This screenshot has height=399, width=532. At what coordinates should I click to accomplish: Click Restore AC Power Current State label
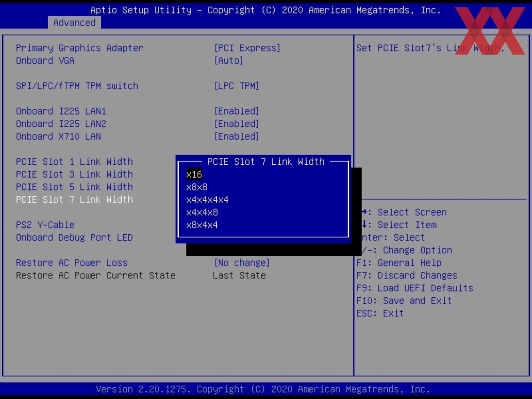(95, 275)
